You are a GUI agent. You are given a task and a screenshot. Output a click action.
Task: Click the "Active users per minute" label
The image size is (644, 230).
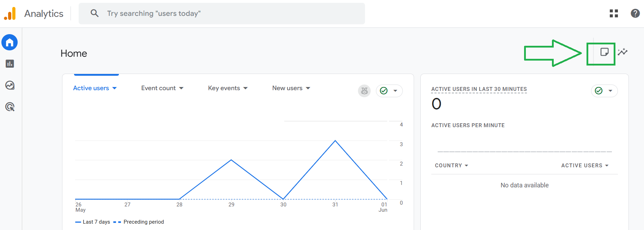(468, 125)
